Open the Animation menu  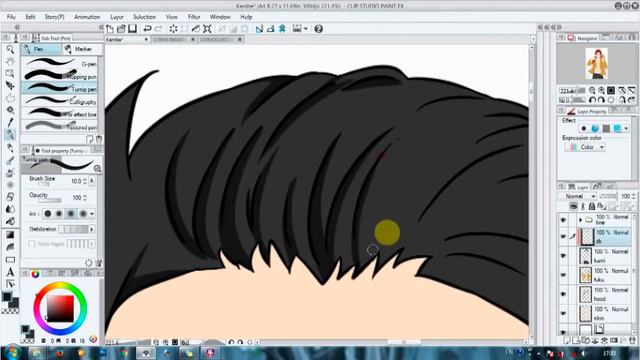(x=87, y=17)
